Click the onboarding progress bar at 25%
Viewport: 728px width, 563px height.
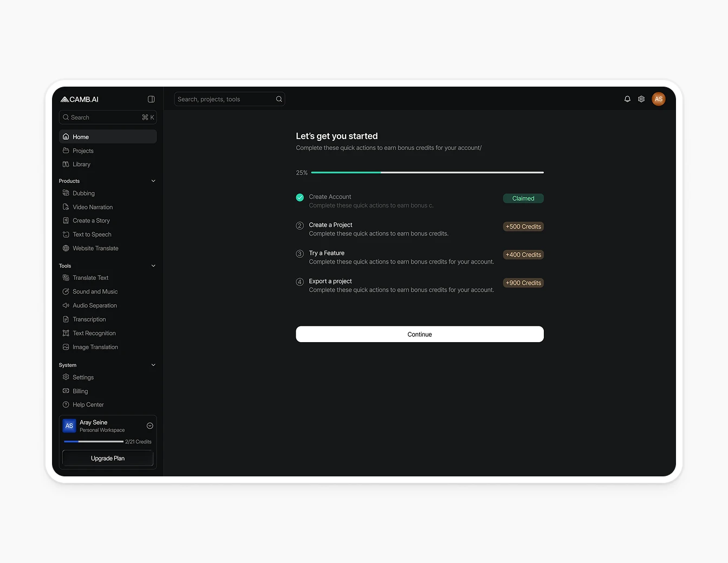(427, 172)
